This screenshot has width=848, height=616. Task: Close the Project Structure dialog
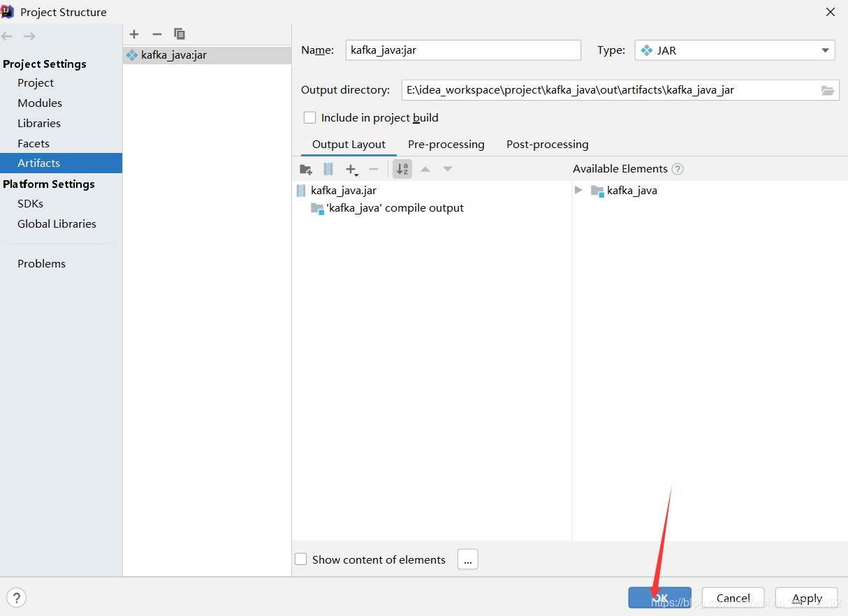[831, 12]
